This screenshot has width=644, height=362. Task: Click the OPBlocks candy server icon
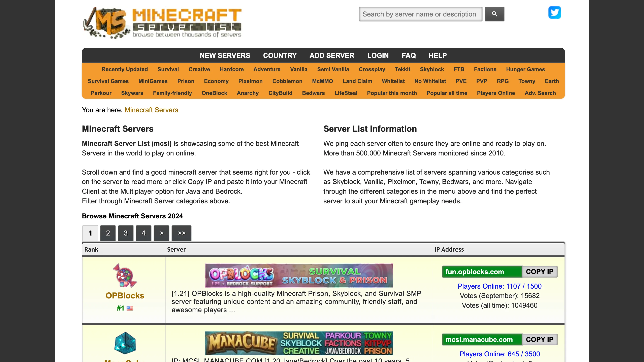[125, 276]
